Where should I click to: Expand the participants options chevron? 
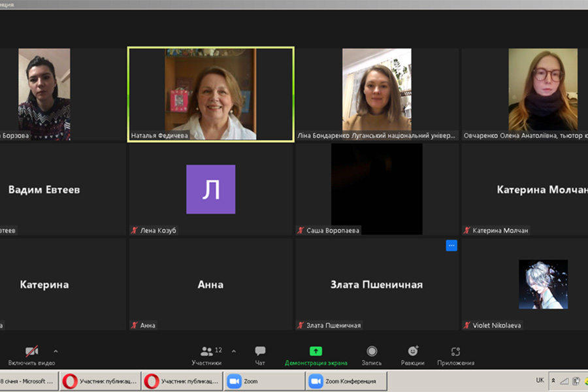[234, 351]
